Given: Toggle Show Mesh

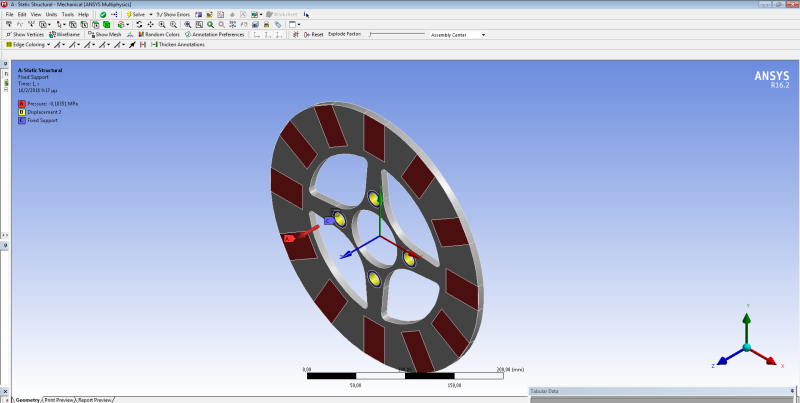Looking at the screenshot, I should coord(105,35).
